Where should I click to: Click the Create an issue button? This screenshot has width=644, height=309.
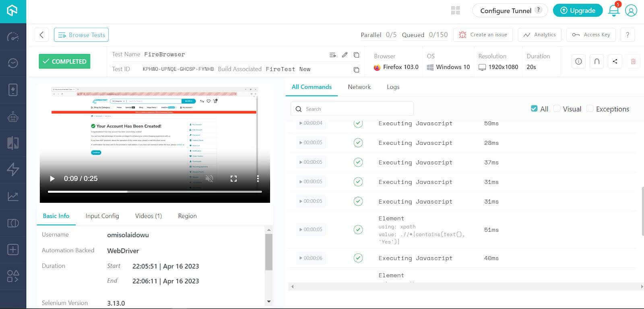(x=483, y=35)
